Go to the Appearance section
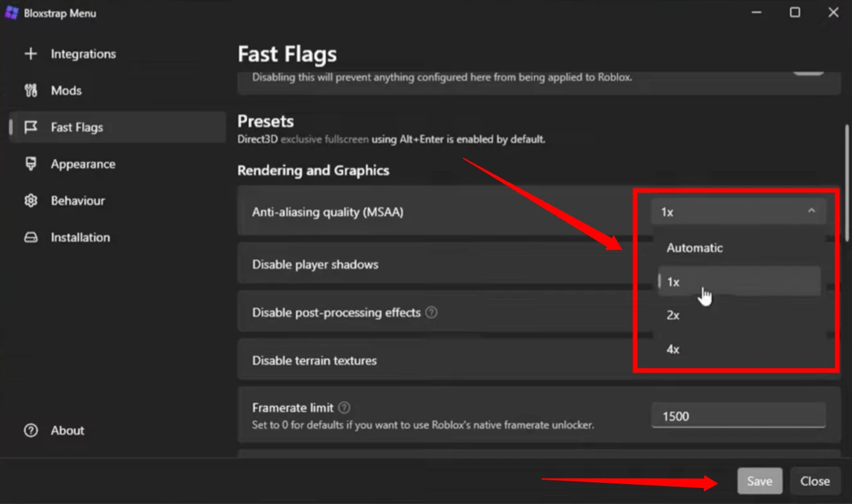852x504 pixels. (117, 164)
